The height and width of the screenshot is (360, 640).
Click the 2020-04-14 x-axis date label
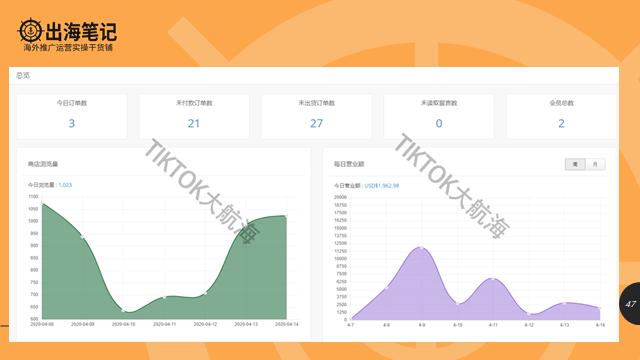pyautogui.click(x=287, y=324)
